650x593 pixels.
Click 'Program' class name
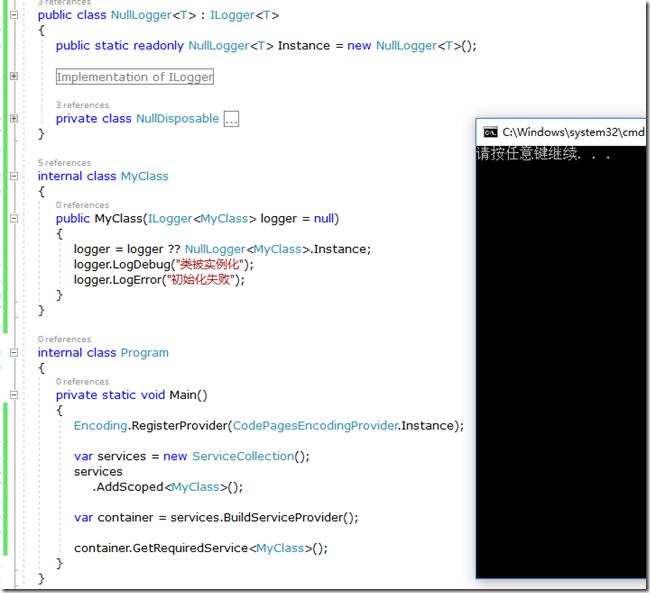click(145, 353)
